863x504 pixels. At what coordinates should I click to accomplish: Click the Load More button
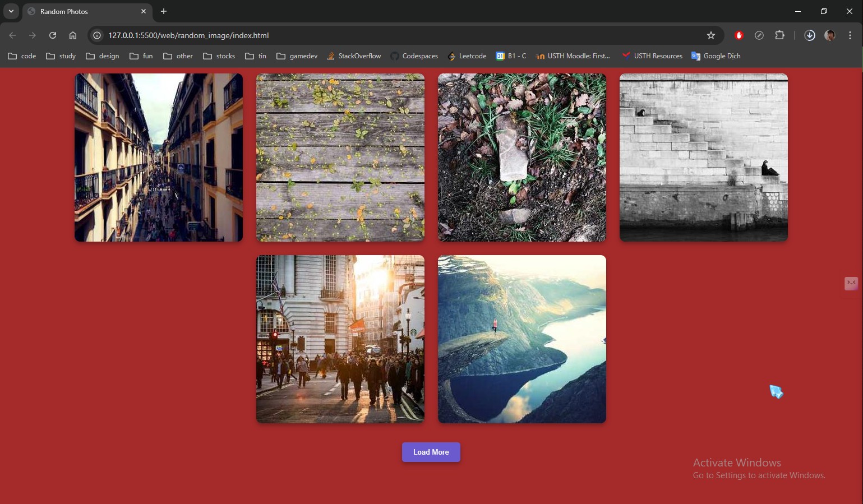[x=431, y=452]
